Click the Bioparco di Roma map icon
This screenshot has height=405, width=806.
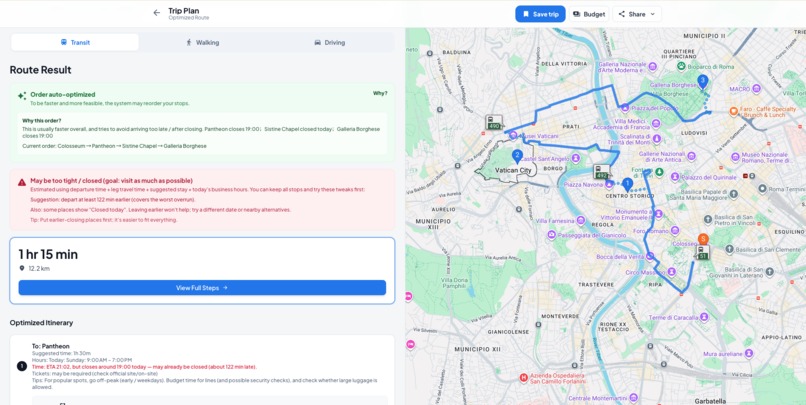tap(681, 66)
